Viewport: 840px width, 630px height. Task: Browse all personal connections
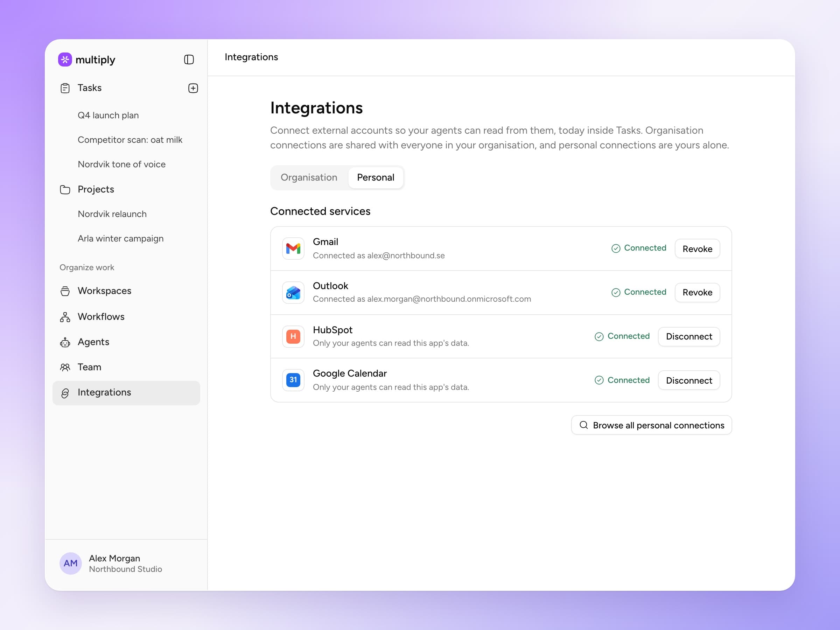tap(651, 425)
